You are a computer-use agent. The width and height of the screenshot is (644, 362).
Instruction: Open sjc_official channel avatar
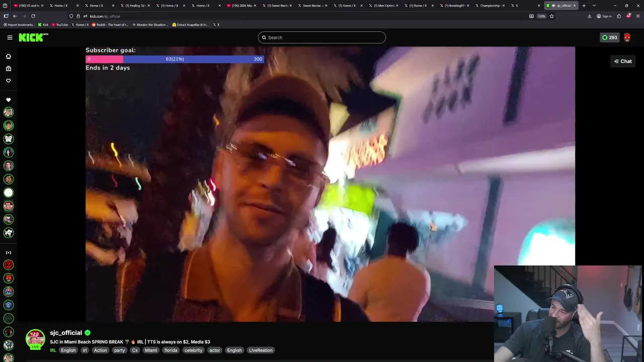[x=35, y=339]
